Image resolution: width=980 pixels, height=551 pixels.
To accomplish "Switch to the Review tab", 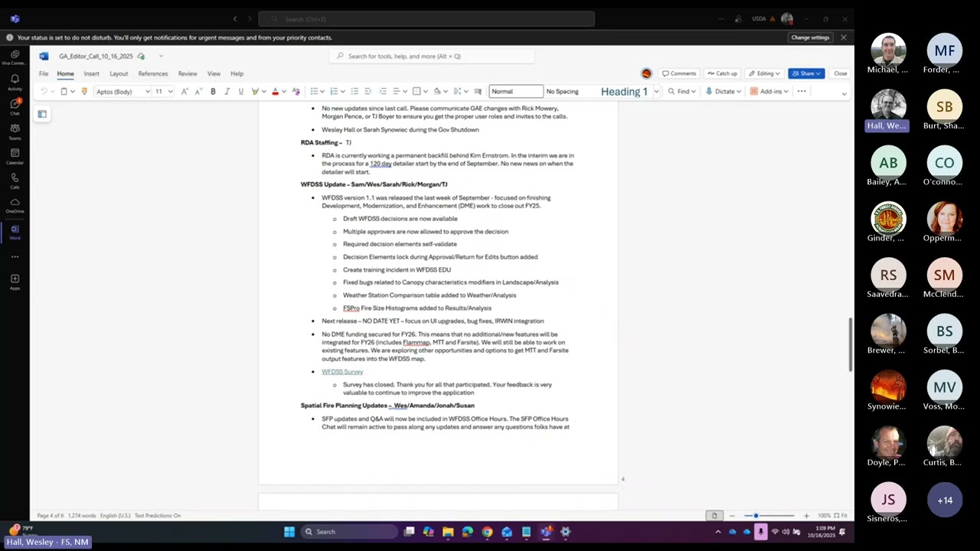I will (x=188, y=73).
